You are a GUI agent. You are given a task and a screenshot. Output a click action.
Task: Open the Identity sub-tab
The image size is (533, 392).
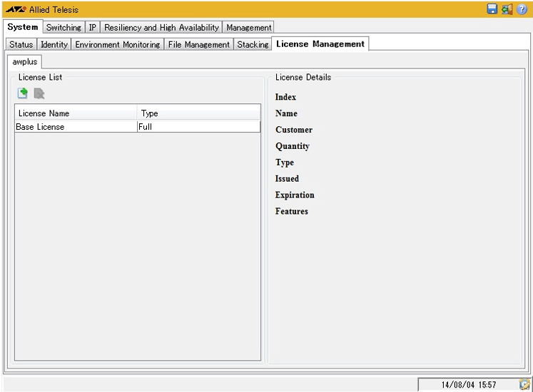coord(54,44)
